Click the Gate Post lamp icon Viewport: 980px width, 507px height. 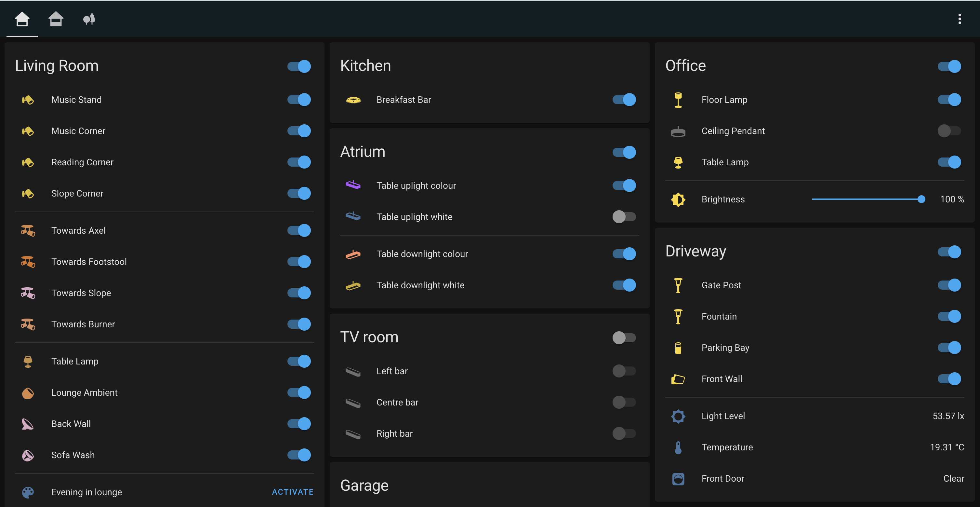[678, 285]
